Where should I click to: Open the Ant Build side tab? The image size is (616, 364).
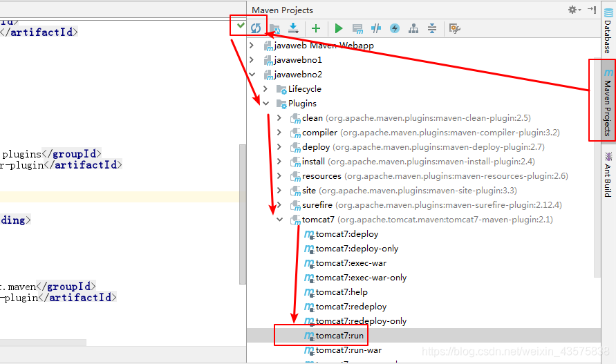[x=608, y=174]
